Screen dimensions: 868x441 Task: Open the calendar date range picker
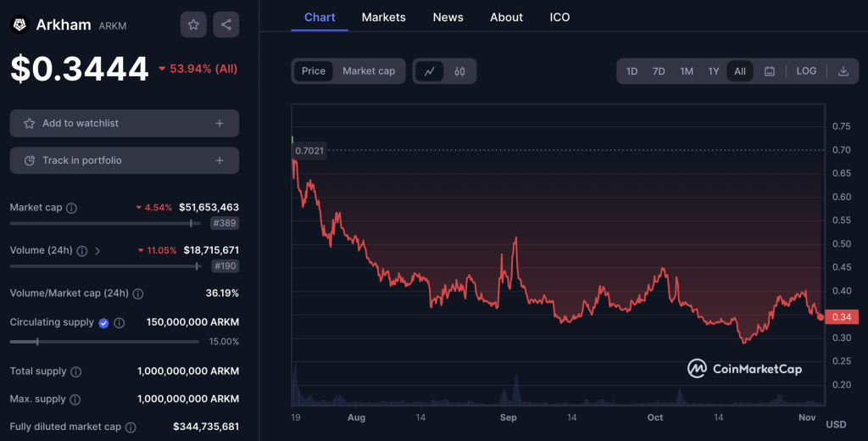(770, 71)
